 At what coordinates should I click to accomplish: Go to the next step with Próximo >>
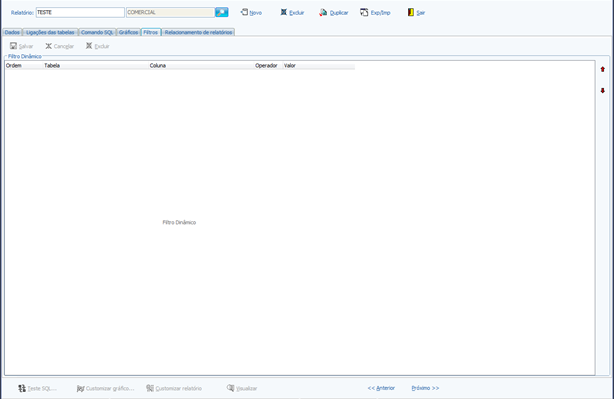(x=425, y=388)
